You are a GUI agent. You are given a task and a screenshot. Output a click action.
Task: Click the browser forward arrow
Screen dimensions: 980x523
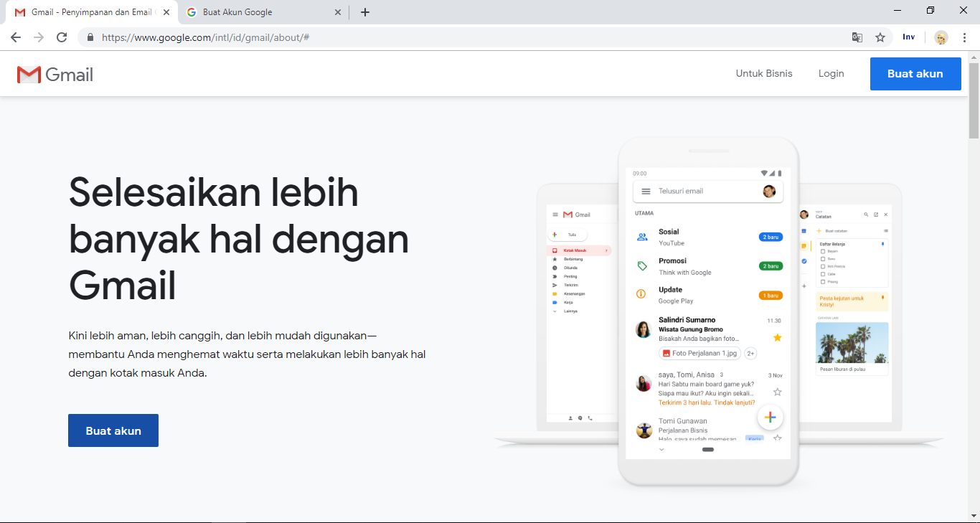[x=39, y=37]
